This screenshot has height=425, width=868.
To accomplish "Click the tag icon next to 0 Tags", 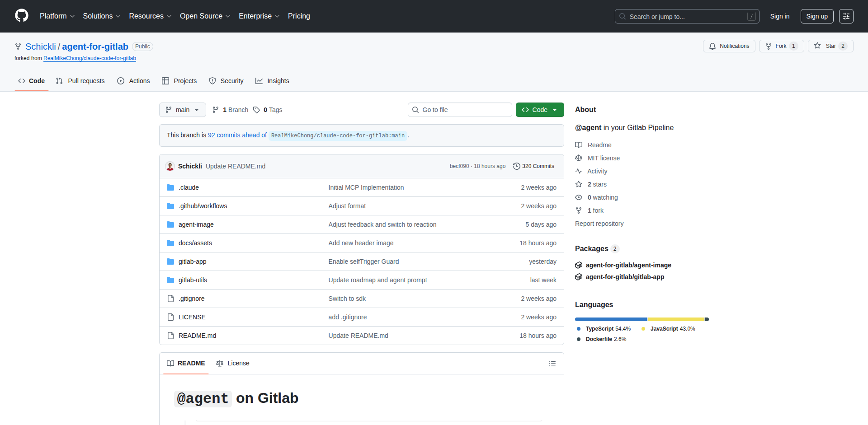I will (x=256, y=110).
